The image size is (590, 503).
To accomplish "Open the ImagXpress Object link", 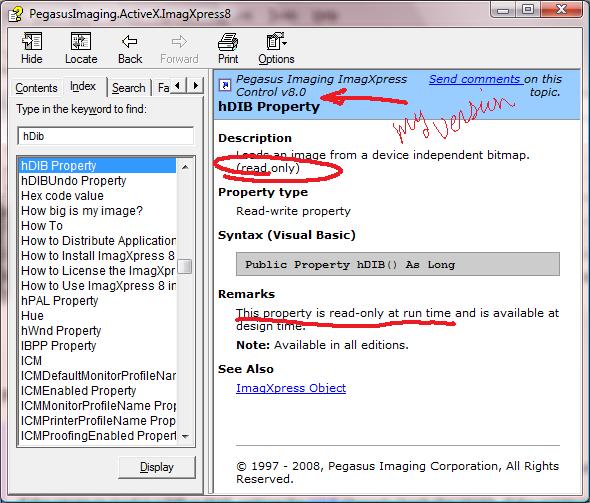I will coord(291,388).
